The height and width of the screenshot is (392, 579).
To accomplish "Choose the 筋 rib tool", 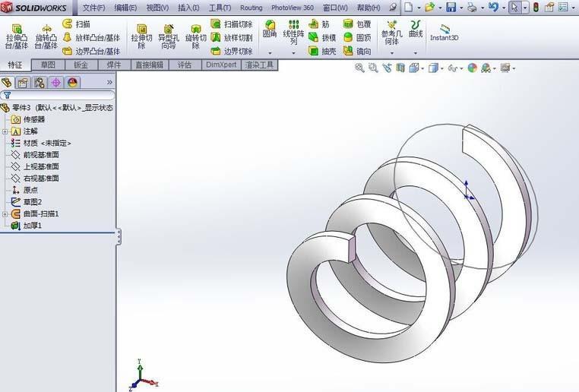I will [x=319, y=24].
